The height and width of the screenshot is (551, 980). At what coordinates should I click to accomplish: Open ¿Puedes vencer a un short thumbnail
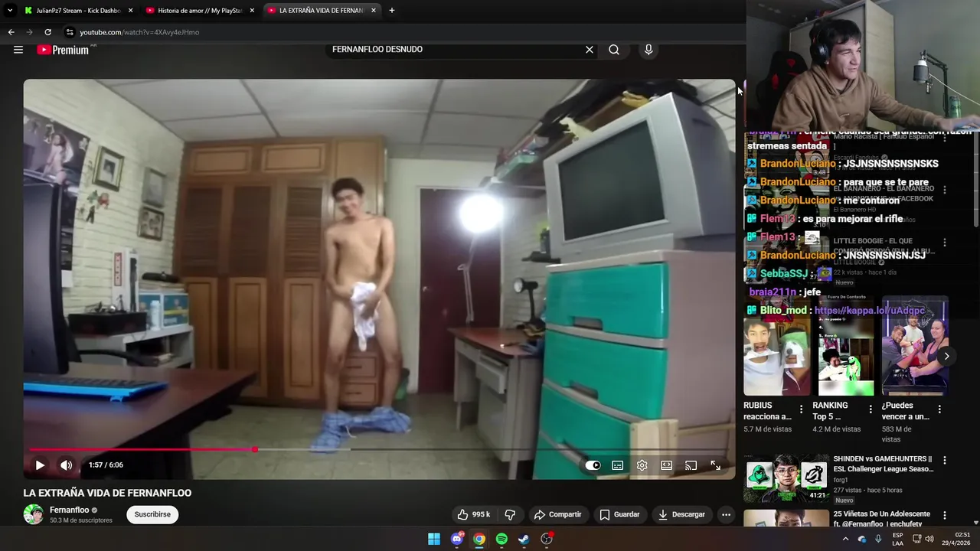pos(914,346)
